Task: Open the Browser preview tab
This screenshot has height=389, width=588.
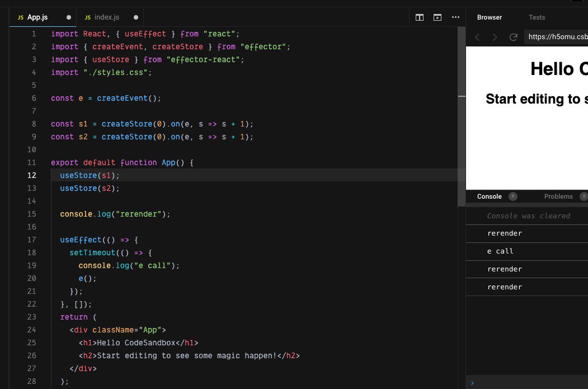Action: tap(489, 17)
